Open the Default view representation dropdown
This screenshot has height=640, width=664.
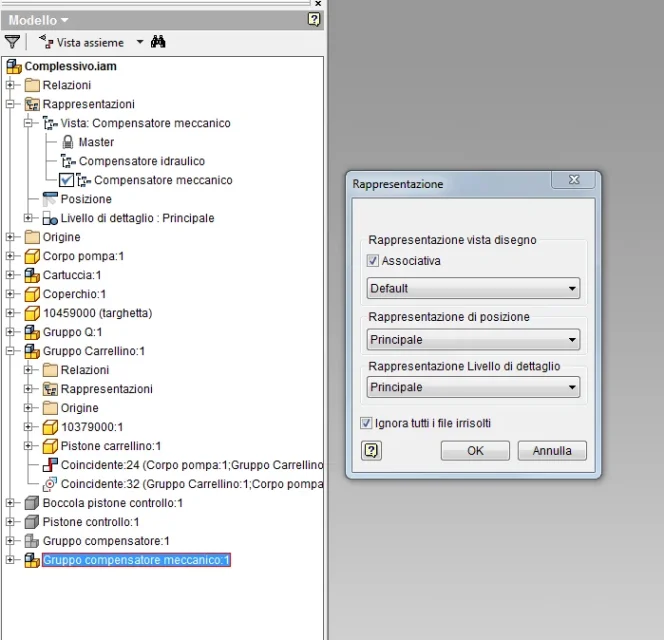tap(473, 288)
